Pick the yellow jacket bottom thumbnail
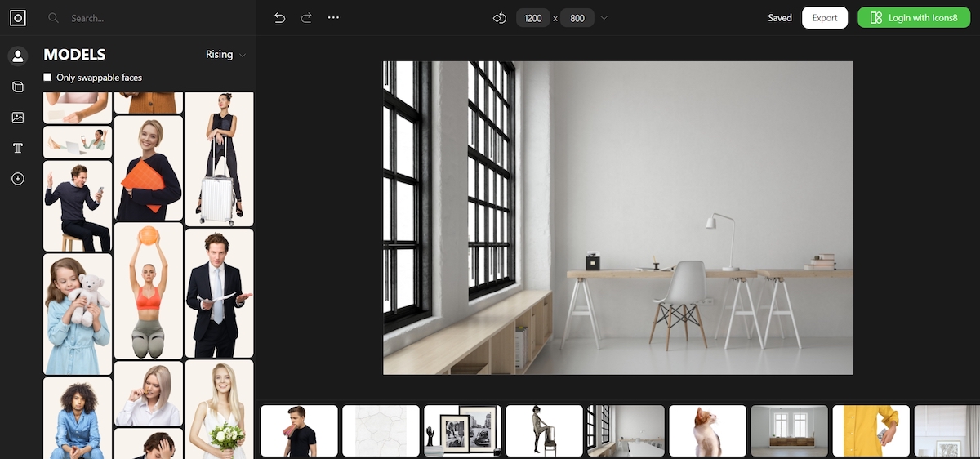This screenshot has height=459, width=980. pos(871,430)
